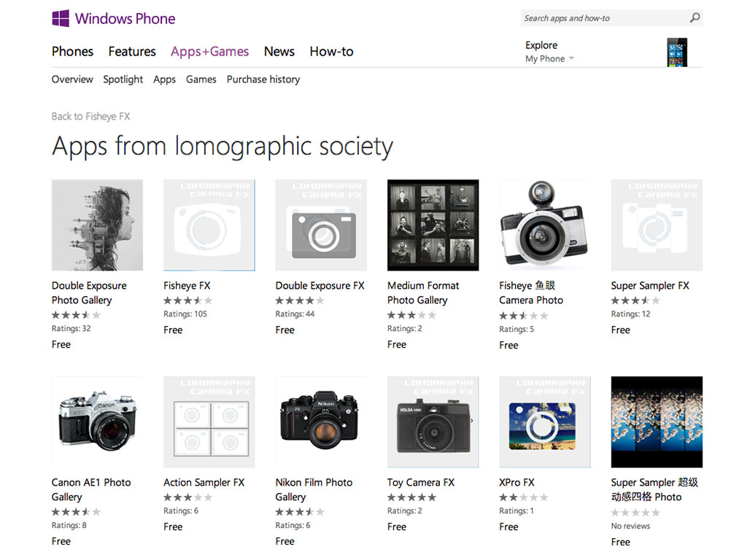This screenshot has width=747, height=560.
Task: Open the Toy Camera FX app icon
Action: (433, 422)
